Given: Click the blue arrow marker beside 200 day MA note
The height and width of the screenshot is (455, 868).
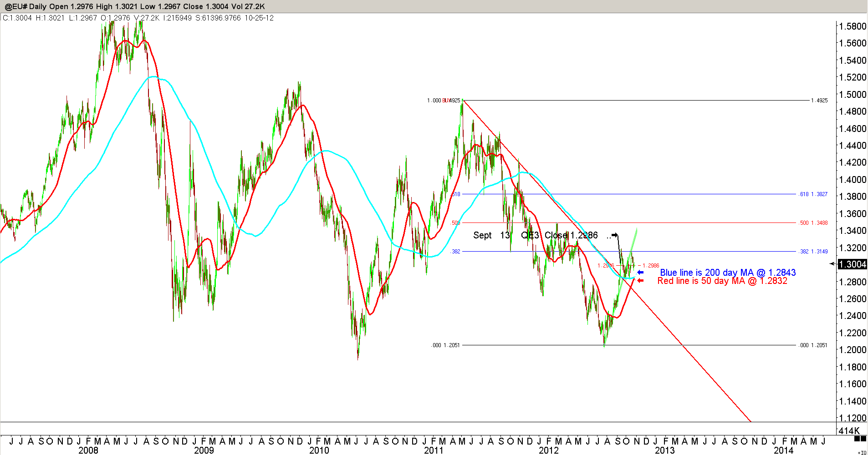Looking at the screenshot, I should (x=640, y=273).
